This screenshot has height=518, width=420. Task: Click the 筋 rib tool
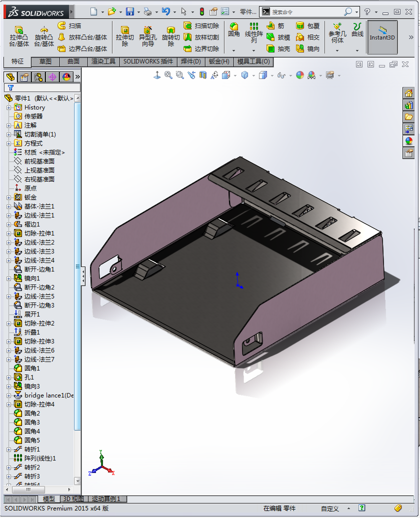pos(275,26)
